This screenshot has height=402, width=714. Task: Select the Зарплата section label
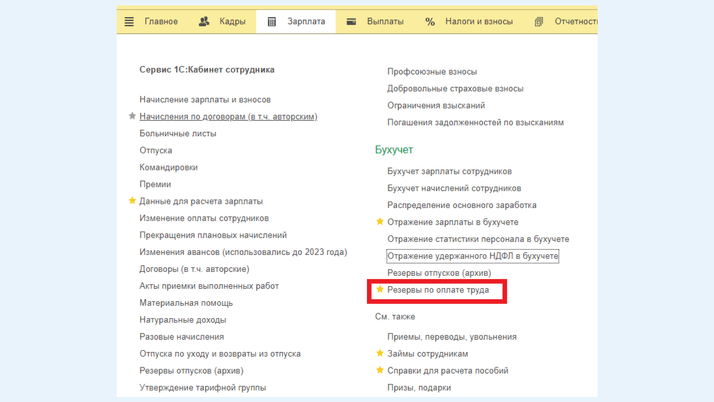coord(306,21)
